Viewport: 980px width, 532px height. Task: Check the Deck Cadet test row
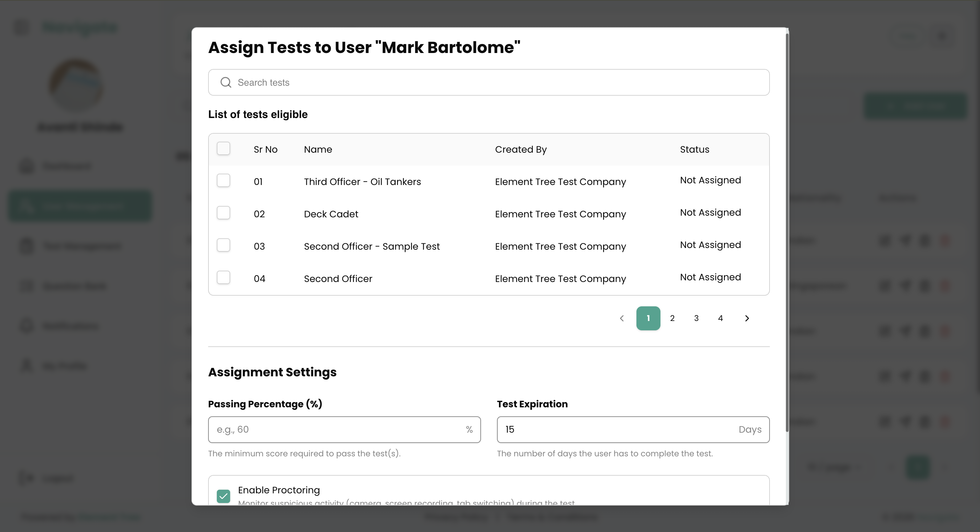pos(223,213)
